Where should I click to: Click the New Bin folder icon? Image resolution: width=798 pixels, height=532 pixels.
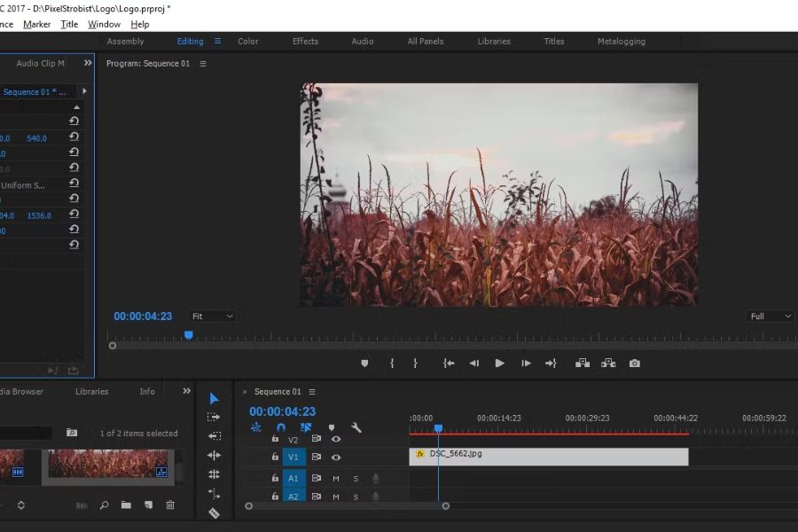point(126,505)
